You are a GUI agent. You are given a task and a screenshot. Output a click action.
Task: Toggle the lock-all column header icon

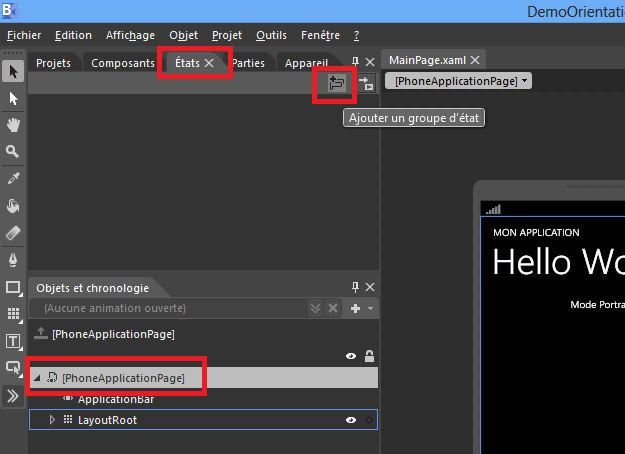(x=369, y=356)
